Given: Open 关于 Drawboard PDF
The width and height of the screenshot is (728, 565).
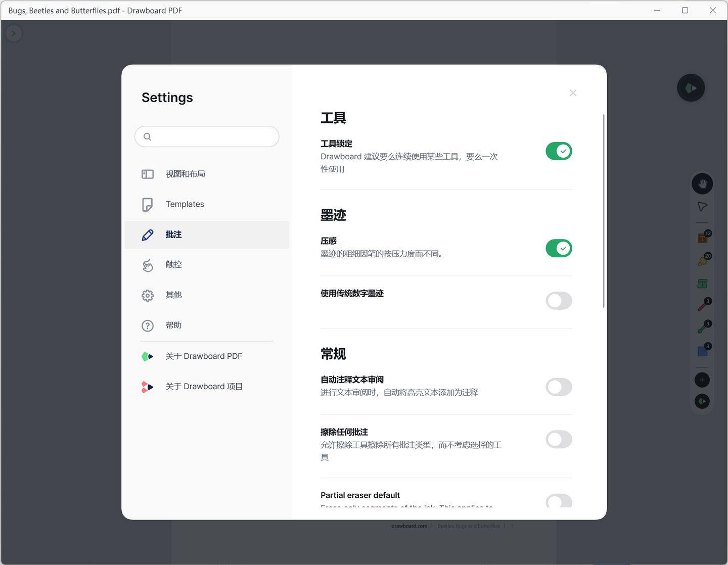Looking at the screenshot, I should coord(204,356).
